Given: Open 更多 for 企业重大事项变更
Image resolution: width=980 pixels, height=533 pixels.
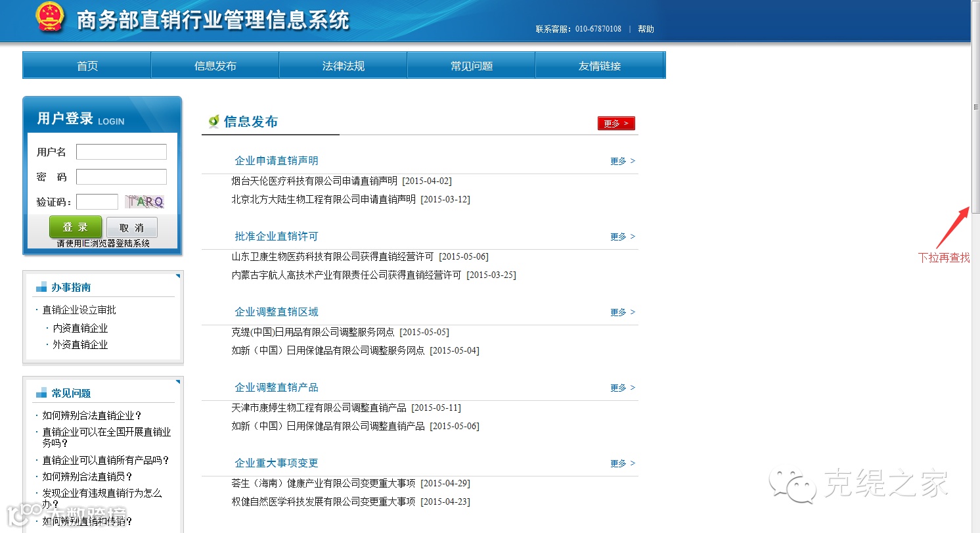Looking at the screenshot, I should pos(623,463).
